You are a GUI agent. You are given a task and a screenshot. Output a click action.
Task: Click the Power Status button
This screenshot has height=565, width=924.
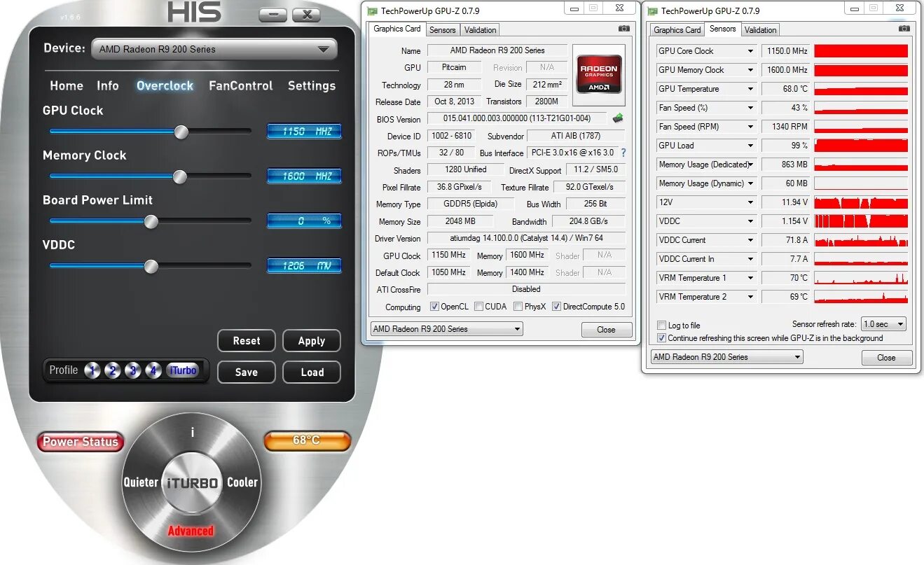coord(81,442)
